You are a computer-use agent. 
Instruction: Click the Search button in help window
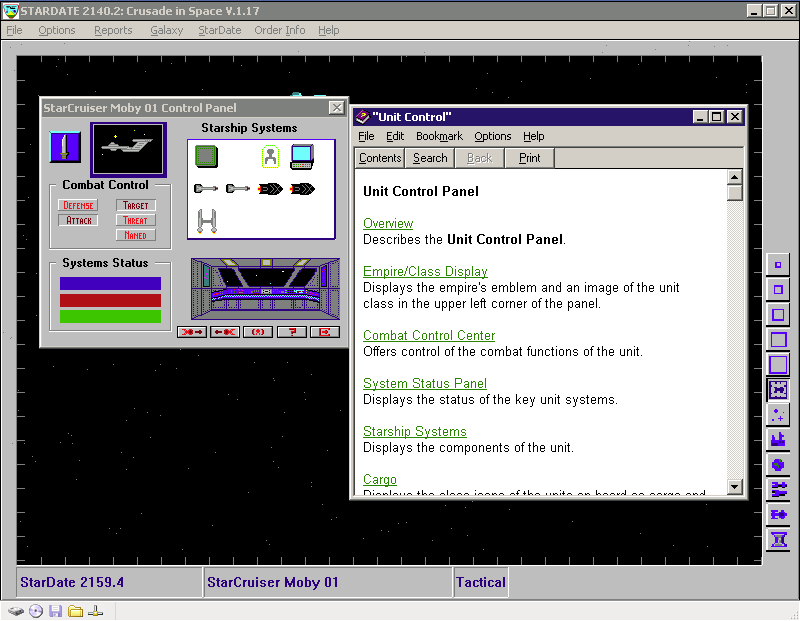click(x=430, y=158)
